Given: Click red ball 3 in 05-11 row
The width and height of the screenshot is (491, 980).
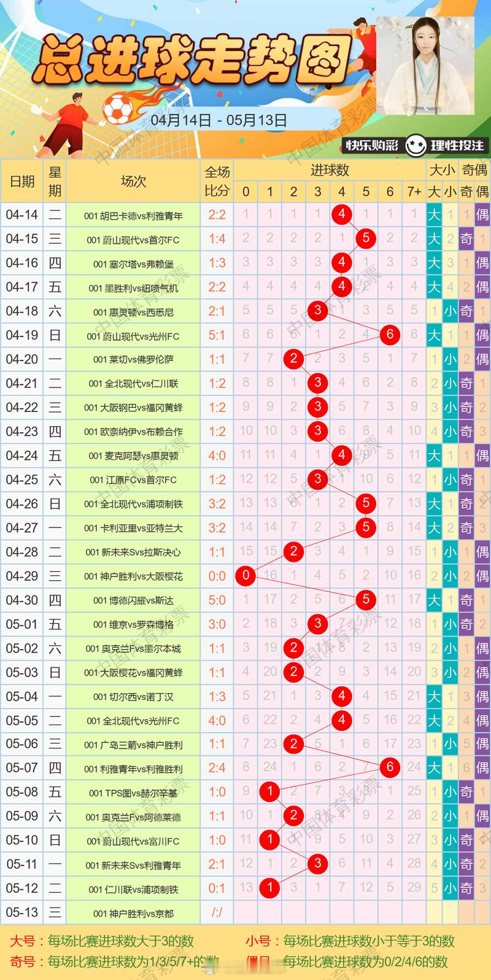Looking at the screenshot, I should click(318, 864).
